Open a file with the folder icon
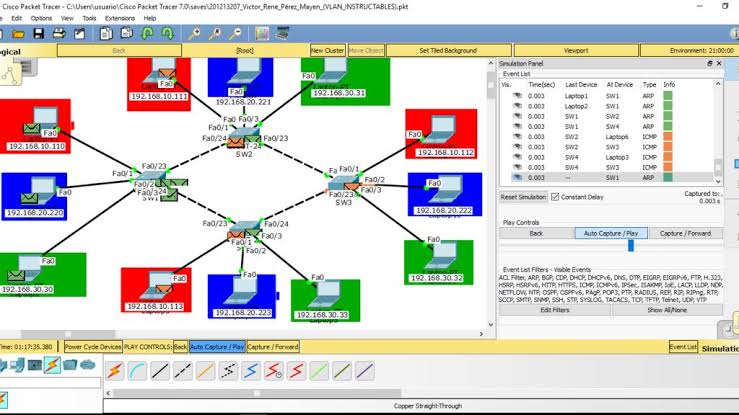 18,34
